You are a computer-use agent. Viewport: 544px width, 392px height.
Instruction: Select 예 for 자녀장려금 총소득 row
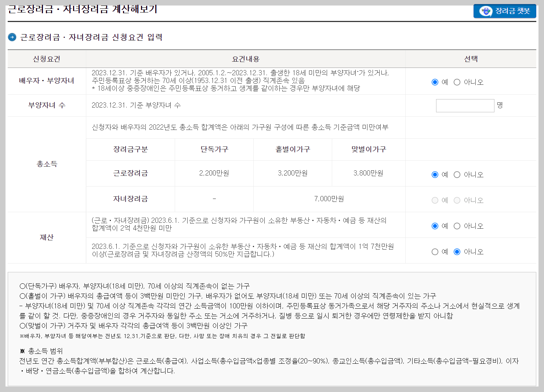point(435,200)
